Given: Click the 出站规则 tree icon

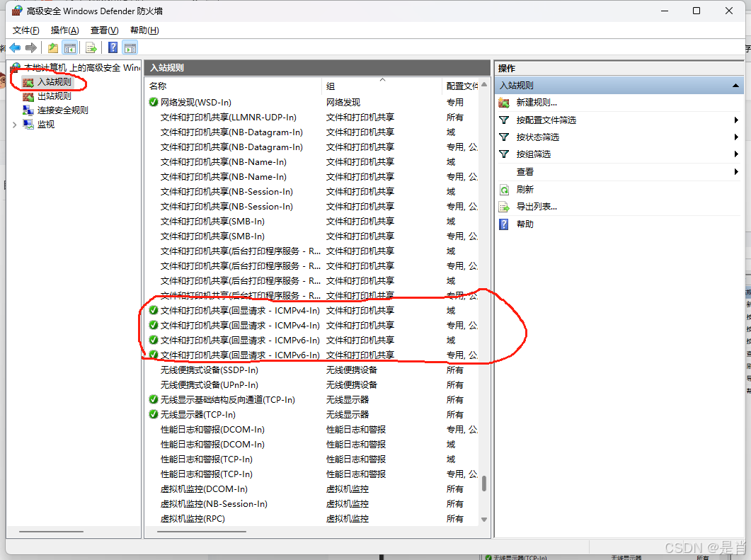Looking at the screenshot, I should (28, 96).
